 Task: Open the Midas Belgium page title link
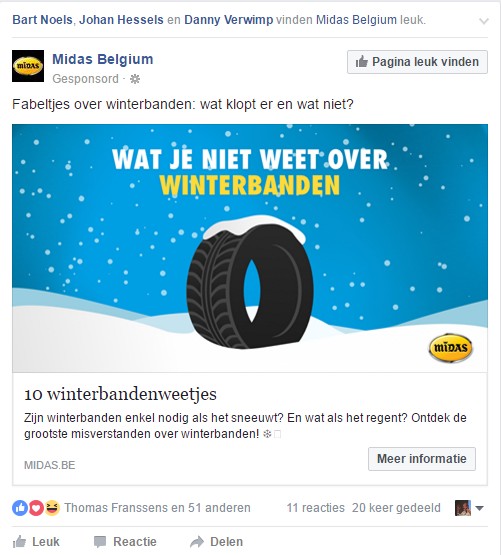[103, 59]
